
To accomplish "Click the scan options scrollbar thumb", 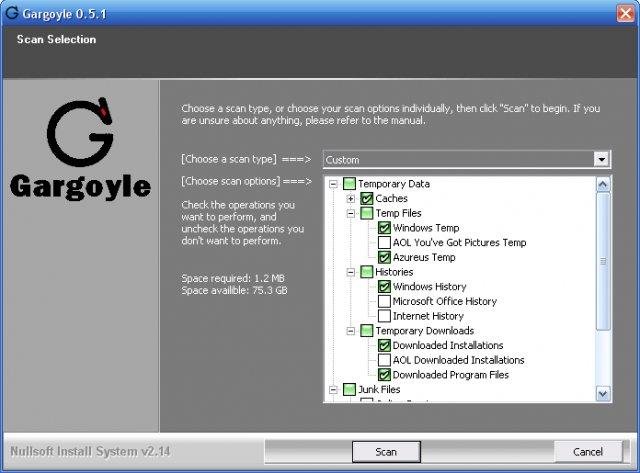I will click(603, 261).
